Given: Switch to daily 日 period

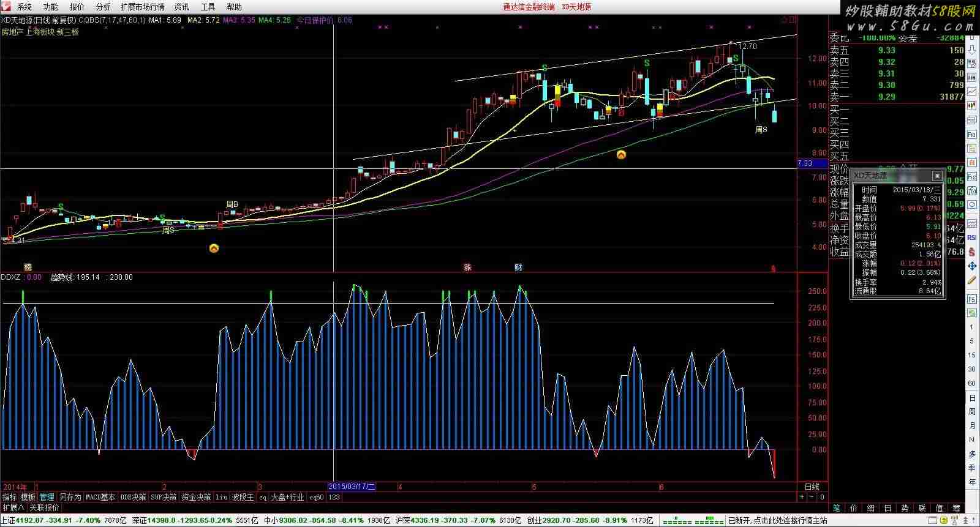Looking at the screenshot, I should pyautogui.click(x=971, y=397).
